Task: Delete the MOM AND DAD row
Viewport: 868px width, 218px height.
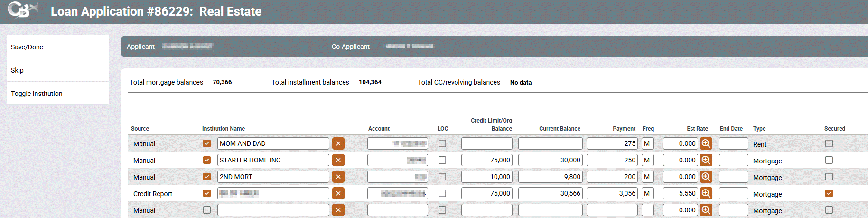Action: click(338, 143)
